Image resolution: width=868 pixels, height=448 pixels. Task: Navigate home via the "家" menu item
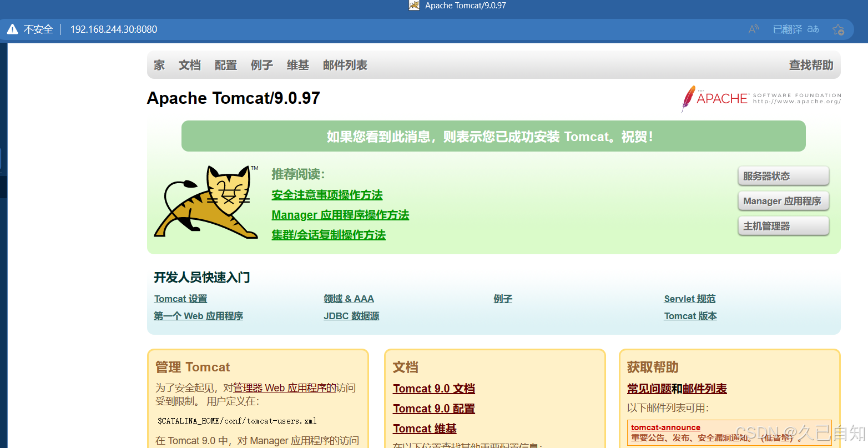coord(159,65)
